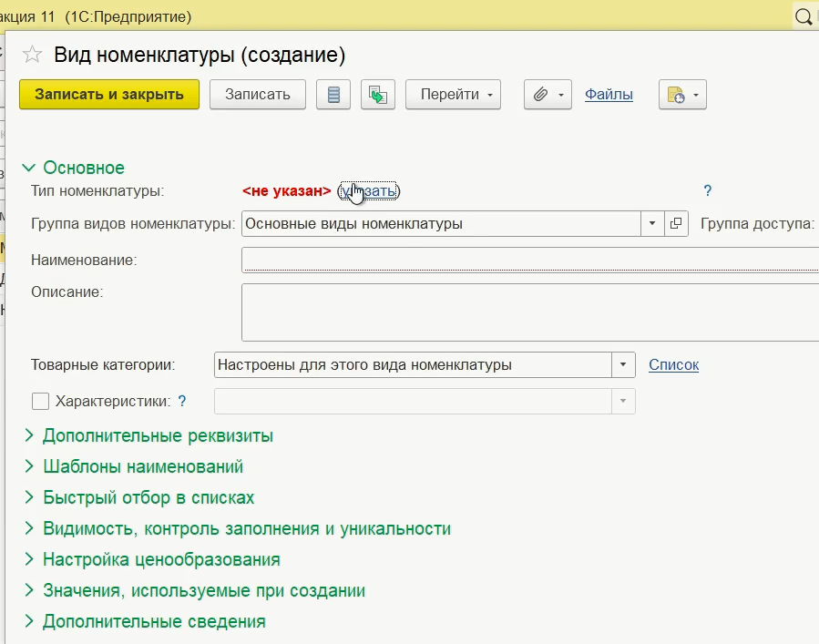The image size is (819, 644).
Task: Focus the Описание text area
Action: click(x=530, y=312)
